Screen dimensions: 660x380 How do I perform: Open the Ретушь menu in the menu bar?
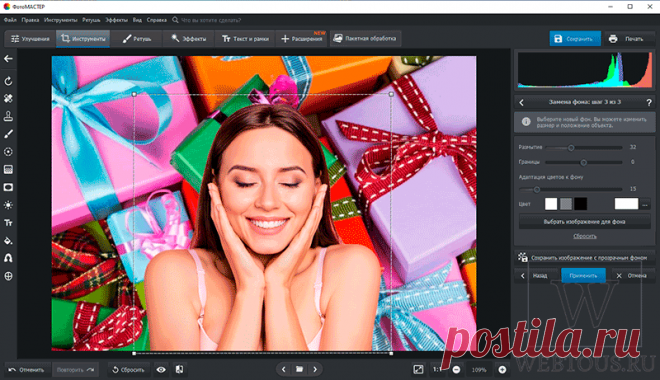click(91, 20)
